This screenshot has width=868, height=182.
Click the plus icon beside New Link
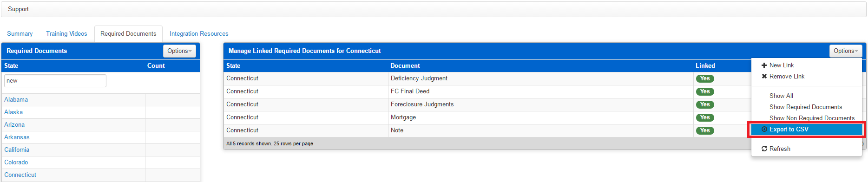[x=764, y=65]
